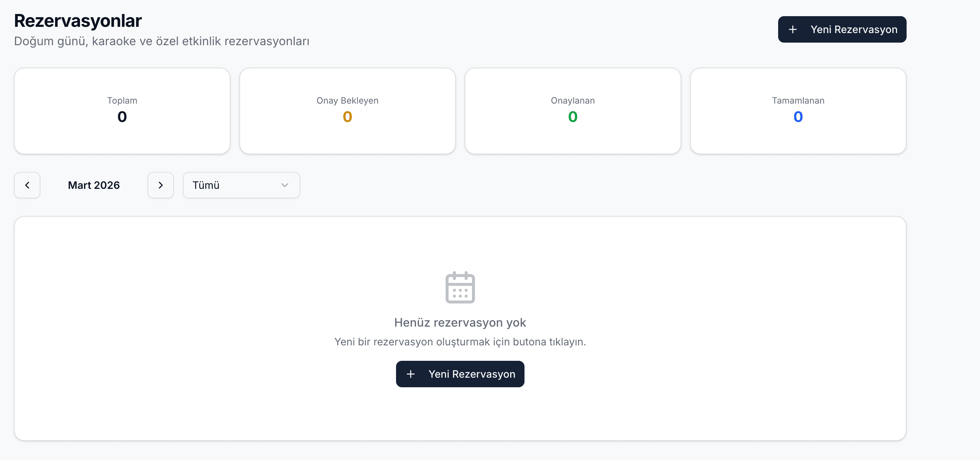Click the blue zero under Tamamlanan

tap(798, 116)
